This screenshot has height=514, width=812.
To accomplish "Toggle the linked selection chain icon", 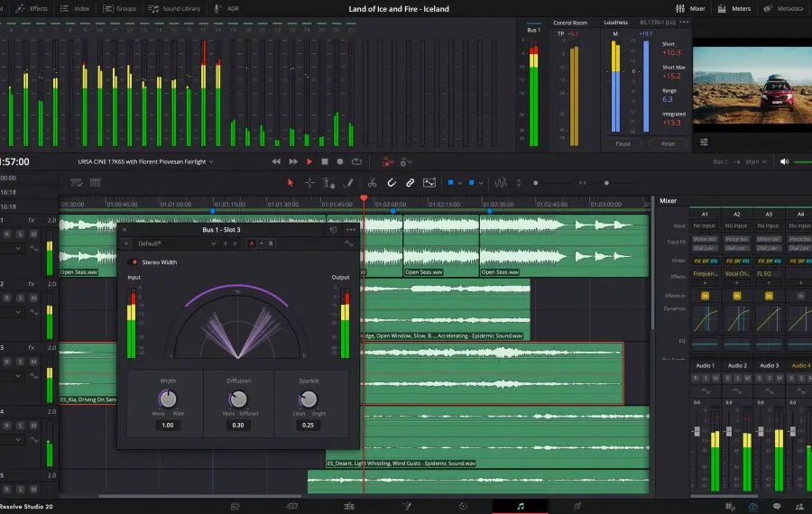I will pos(410,183).
